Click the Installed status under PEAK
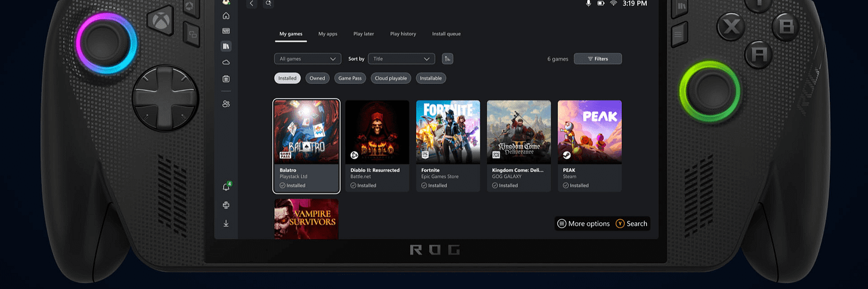The image size is (868, 289). (576, 185)
